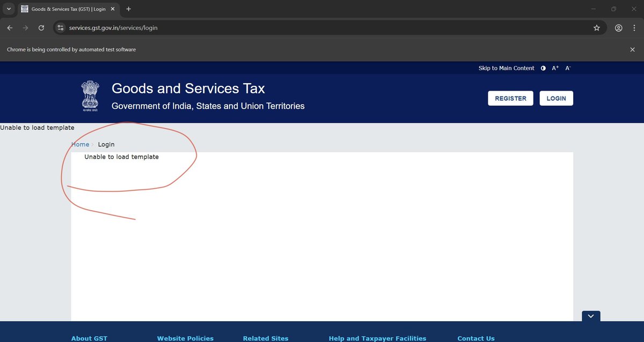Increase text size with the A+ control

point(554,68)
